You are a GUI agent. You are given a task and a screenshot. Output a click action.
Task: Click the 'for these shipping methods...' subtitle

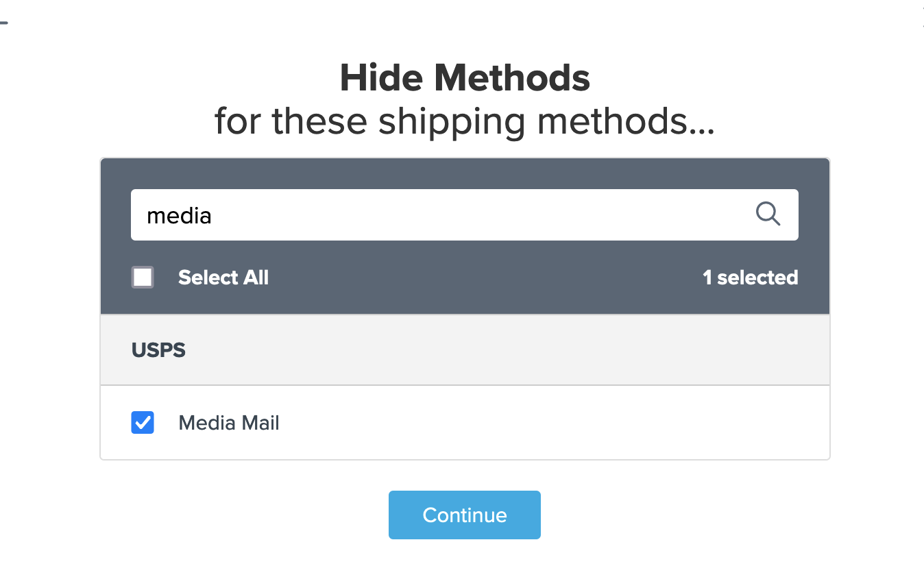(465, 122)
